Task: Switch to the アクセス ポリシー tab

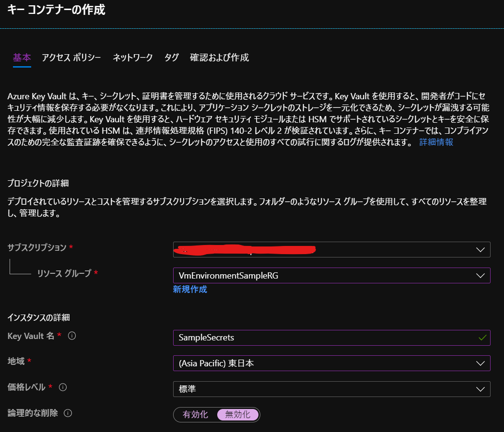Action: click(x=71, y=58)
